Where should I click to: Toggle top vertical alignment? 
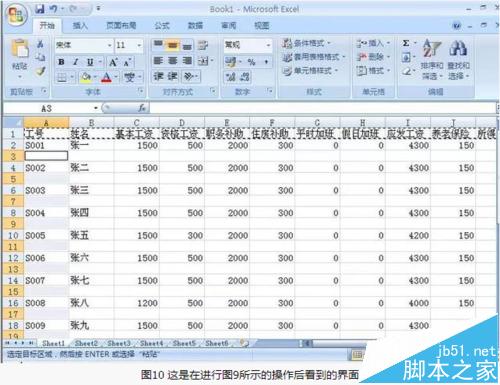[158, 45]
